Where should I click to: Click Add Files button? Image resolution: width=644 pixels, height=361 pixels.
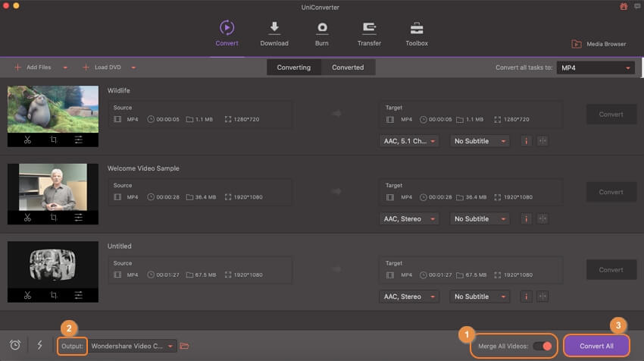33,67
